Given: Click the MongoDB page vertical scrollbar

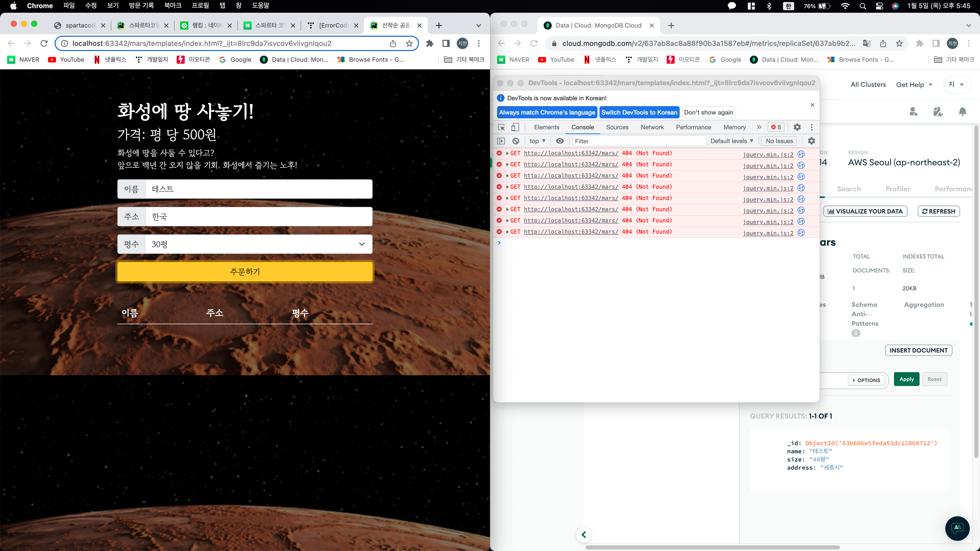Looking at the screenshot, I should pos(976,291).
